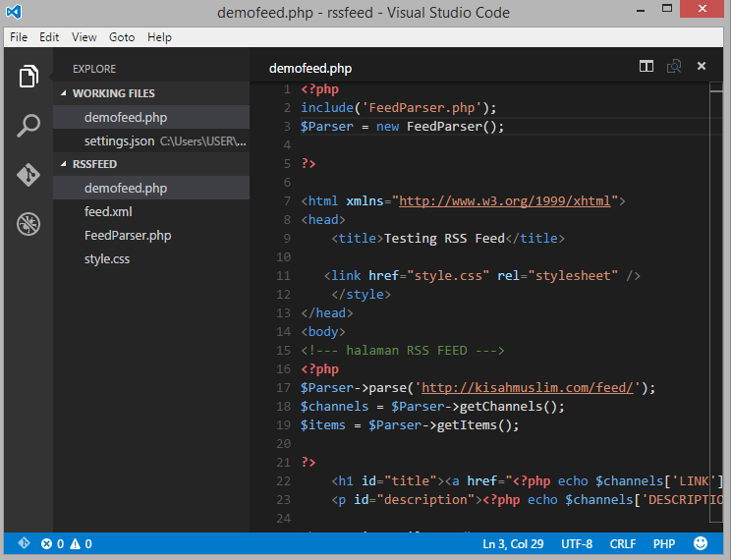The width and height of the screenshot is (731, 560).
Task: Open the Goto menu
Action: pos(122,37)
